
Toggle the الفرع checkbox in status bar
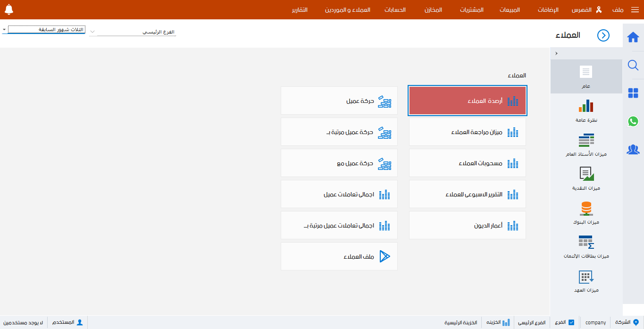pos(571,322)
